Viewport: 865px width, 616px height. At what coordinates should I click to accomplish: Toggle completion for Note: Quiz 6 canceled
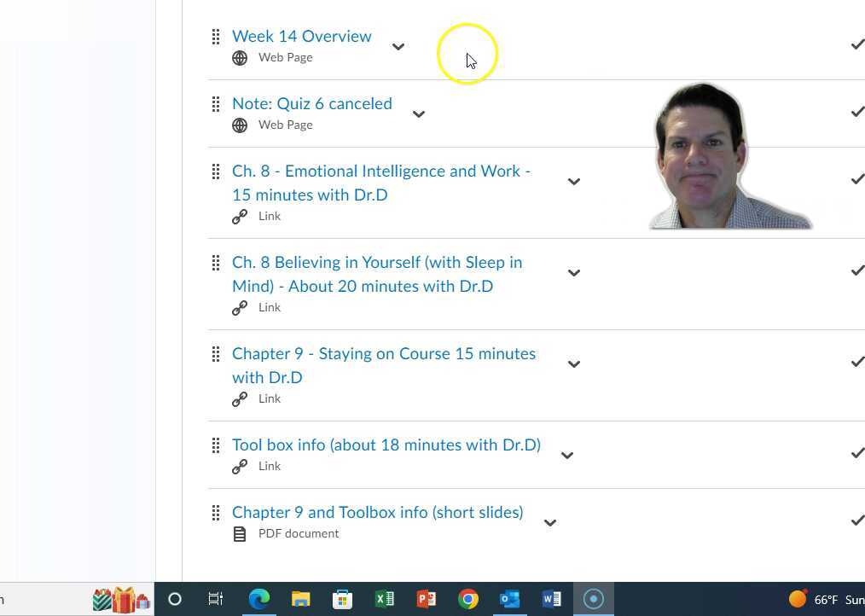click(858, 111)
